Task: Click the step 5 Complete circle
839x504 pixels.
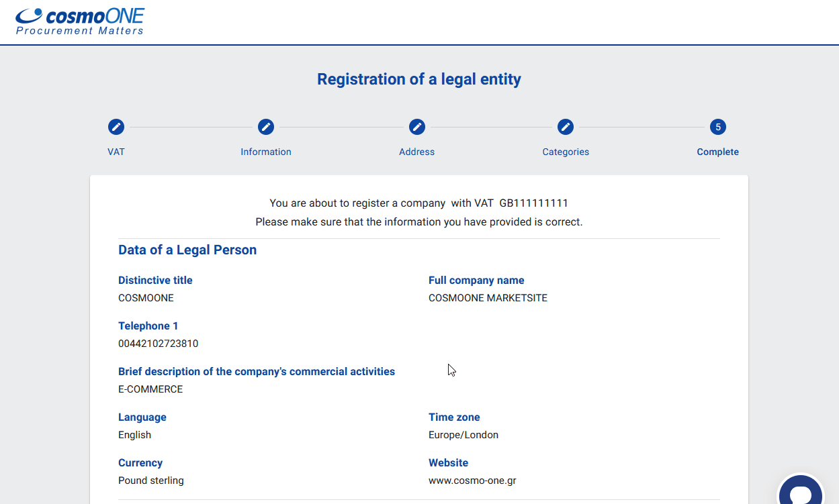Action: coord(718,127)
